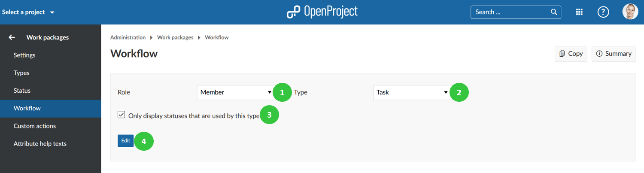This screenshot has height=173, width=644.
Task: Select Types in the sidebar menu
Action: [21, 73]
